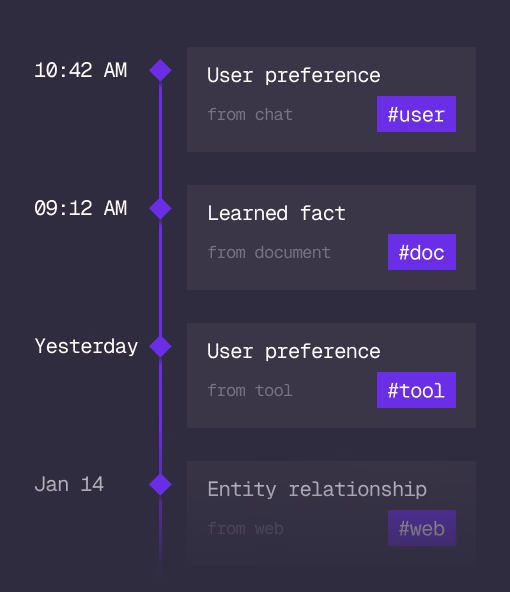Click the "from chat" source text
The height and width of the screenshot is (592, 510).
[x=250, y=114]
